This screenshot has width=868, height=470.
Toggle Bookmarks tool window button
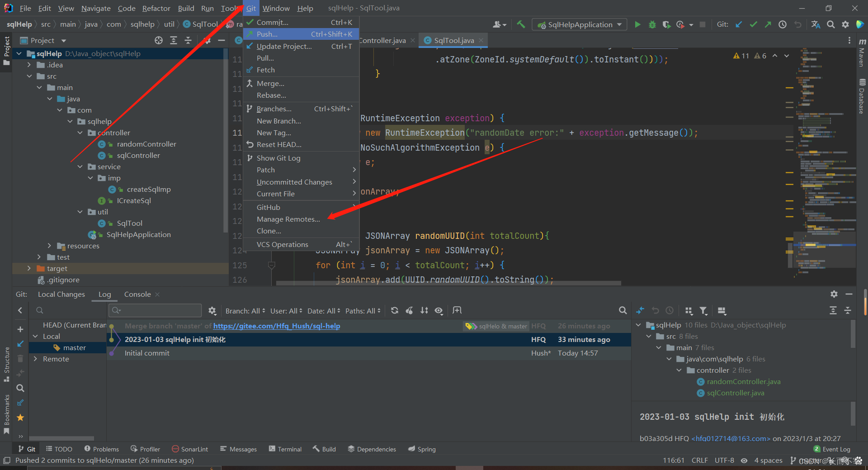(x=6, y=414)
